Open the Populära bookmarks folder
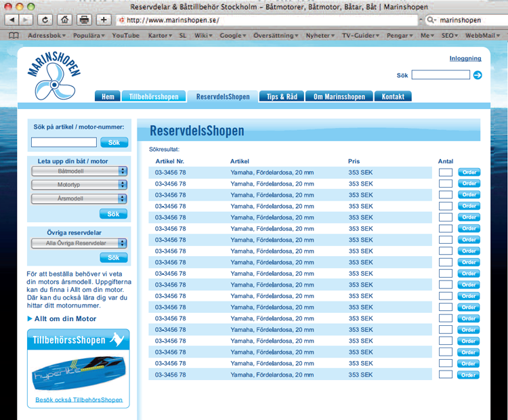 89,35
